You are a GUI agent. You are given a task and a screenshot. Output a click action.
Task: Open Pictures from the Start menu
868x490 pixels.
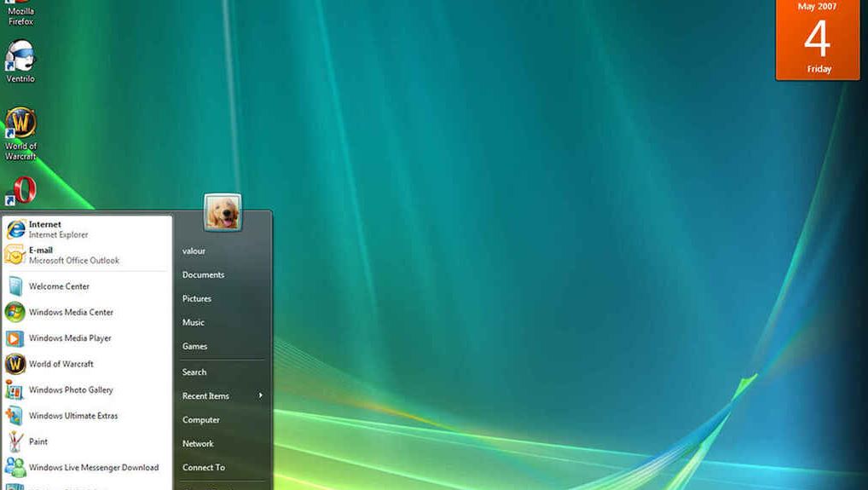tap(196, 298)
